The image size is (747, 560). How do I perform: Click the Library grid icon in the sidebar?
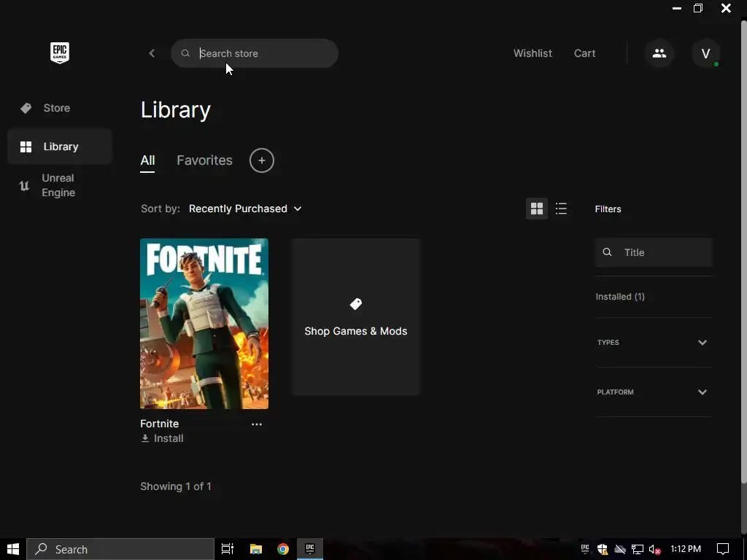(26, 147)
